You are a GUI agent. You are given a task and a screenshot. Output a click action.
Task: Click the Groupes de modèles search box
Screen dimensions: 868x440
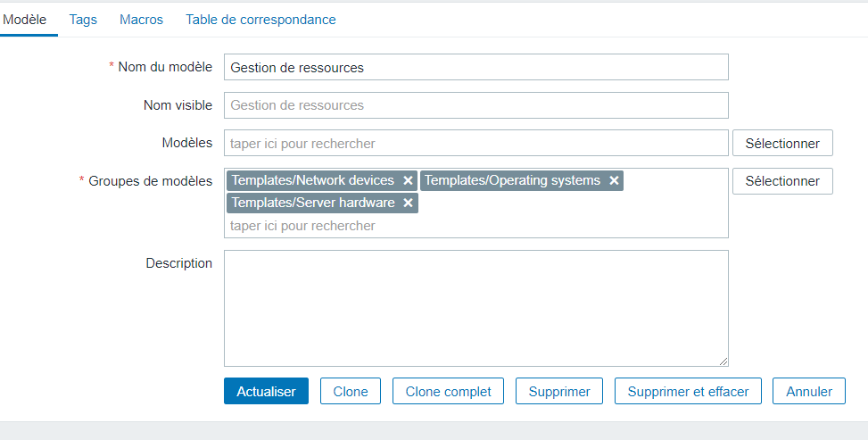475,226
